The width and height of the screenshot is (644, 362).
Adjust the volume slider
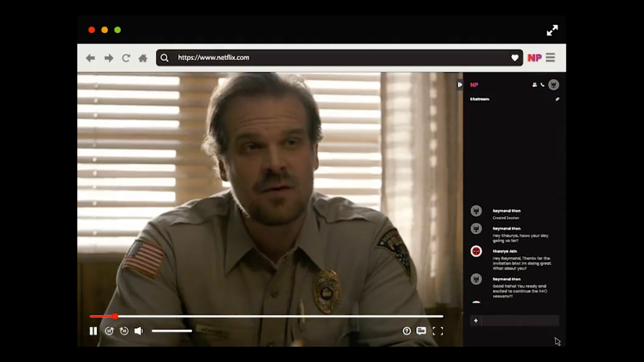point(172,331)
